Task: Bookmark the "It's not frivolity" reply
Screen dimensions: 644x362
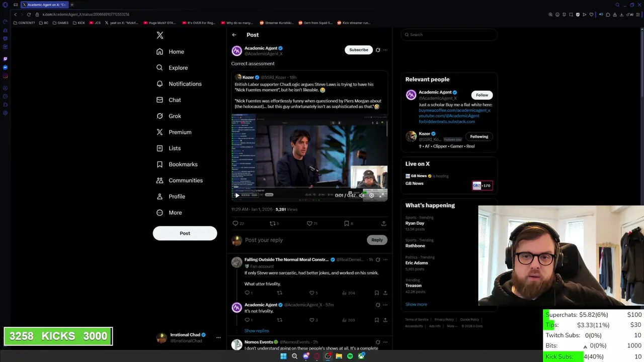Action: [376, 320]
